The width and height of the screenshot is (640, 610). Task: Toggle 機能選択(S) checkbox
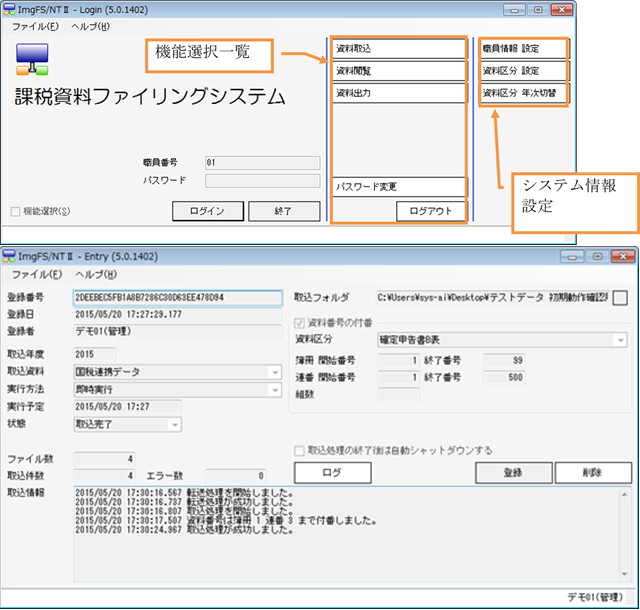(16, 211)
